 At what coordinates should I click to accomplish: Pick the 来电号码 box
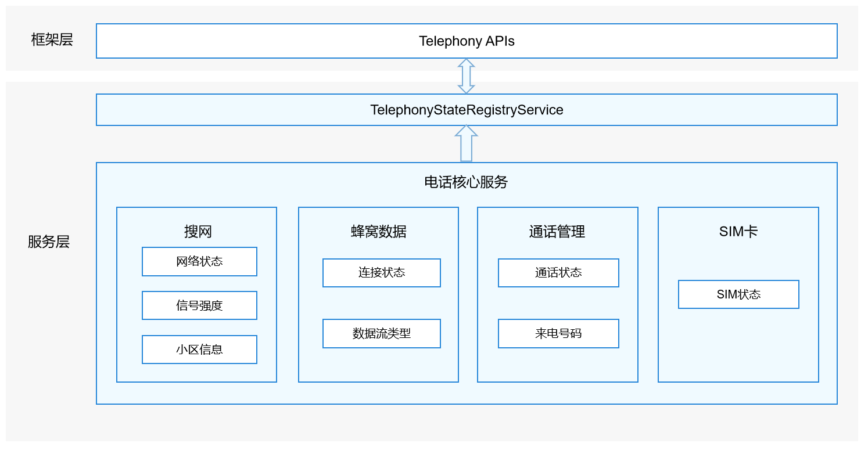pyautogui.click(x=558, y=333)
